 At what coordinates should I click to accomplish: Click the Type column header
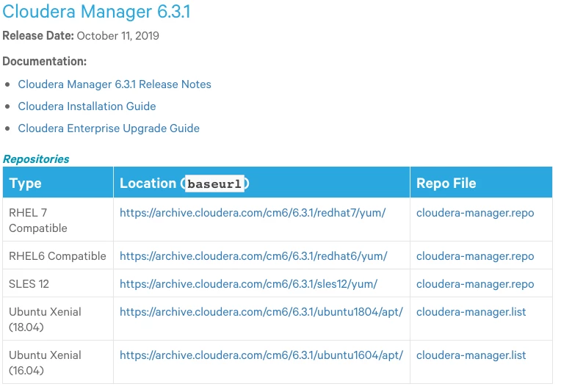click(x=58, y=182)
